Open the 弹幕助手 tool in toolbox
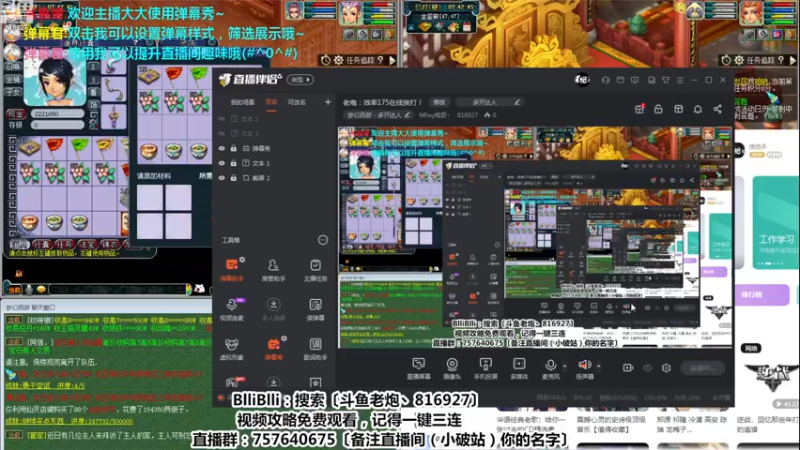This screenshot has height=450, width=800. point(232,269)
